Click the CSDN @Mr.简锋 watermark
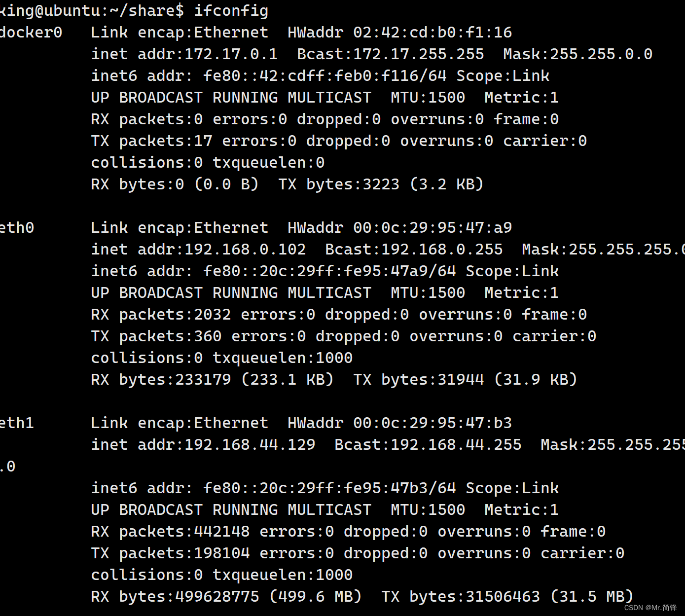The image size is (685, 616). point(650,608)
